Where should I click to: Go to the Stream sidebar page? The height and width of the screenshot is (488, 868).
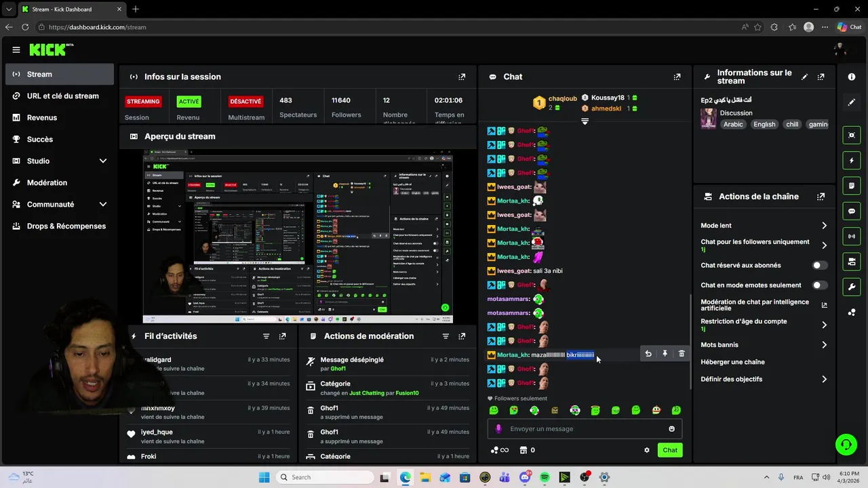[x=60, y=74]
